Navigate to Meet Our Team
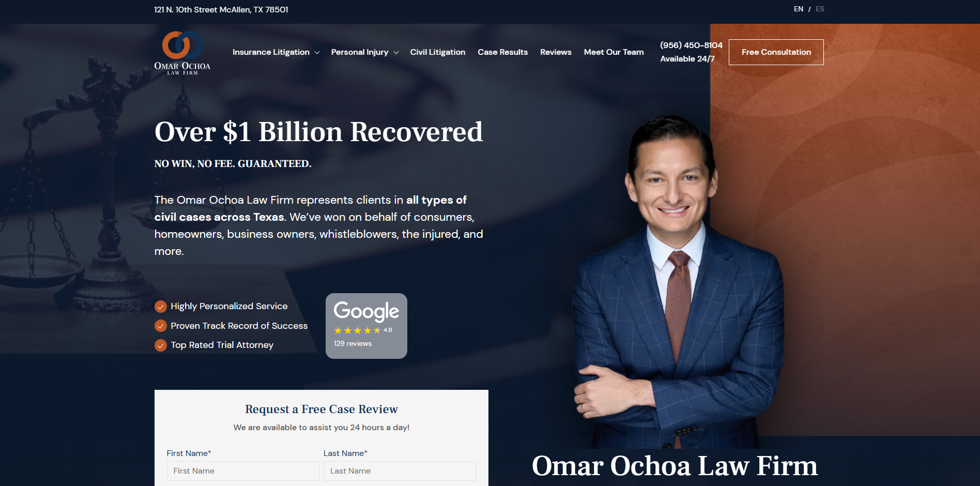This screenshot has height=486, width=980. coord(614,52)
